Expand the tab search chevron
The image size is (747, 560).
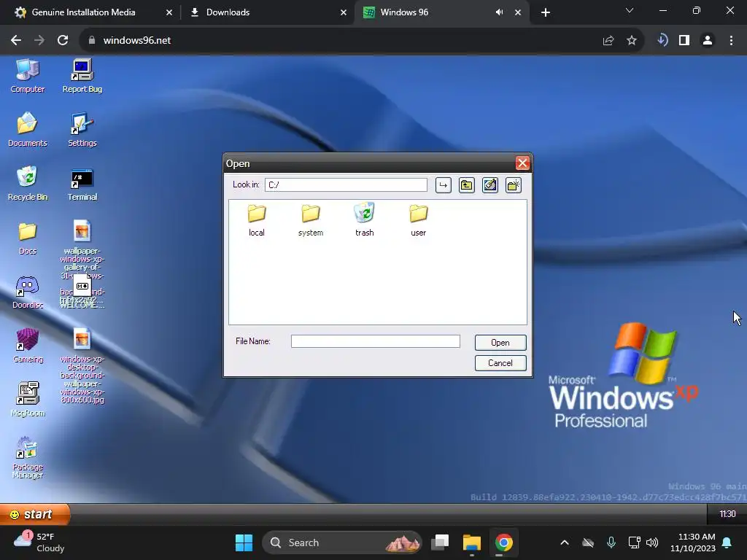630,10
